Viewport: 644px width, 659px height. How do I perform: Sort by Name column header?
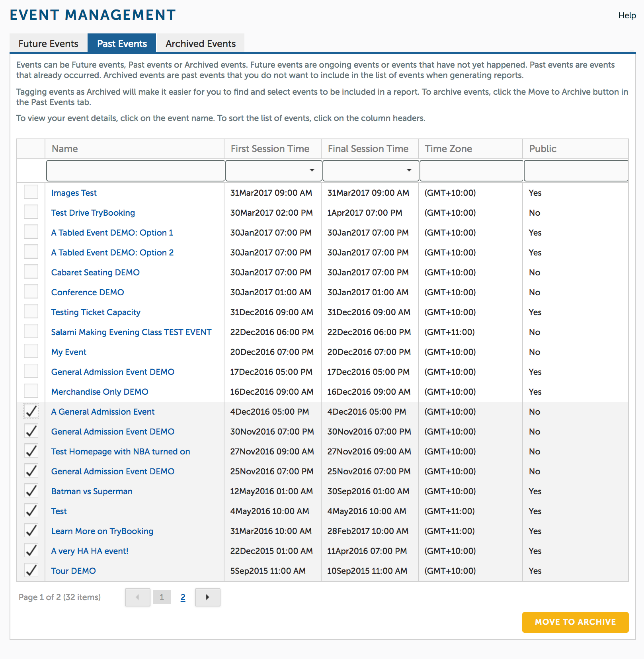pos(135,149)
